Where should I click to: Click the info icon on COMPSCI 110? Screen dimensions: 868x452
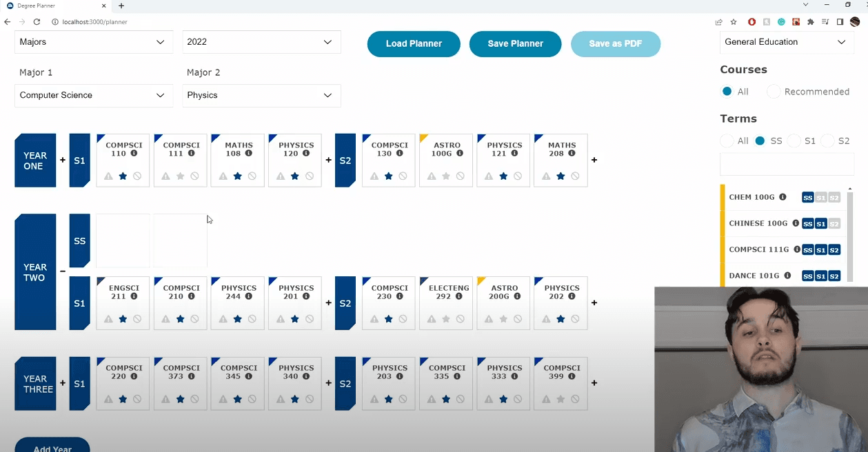click(134, 154)
